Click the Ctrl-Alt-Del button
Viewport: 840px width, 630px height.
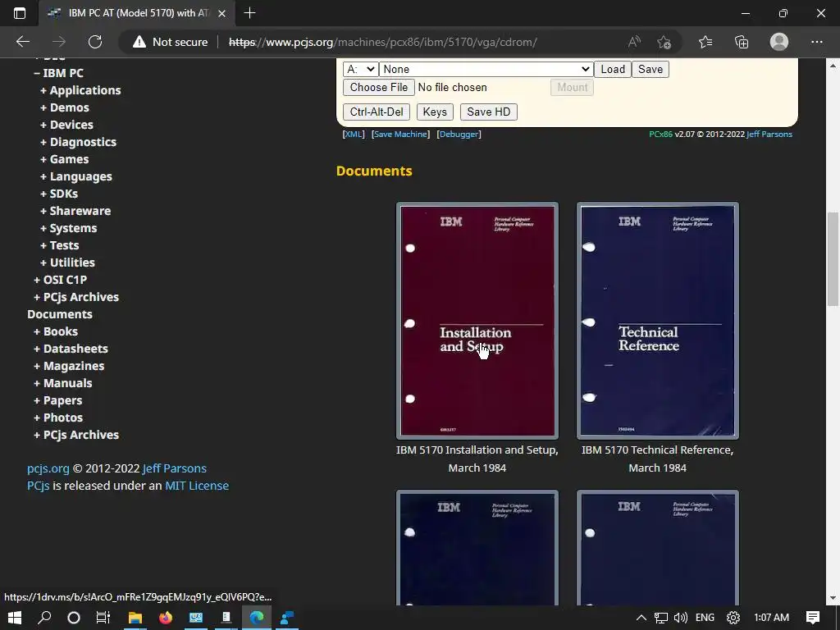coord(376,112)
